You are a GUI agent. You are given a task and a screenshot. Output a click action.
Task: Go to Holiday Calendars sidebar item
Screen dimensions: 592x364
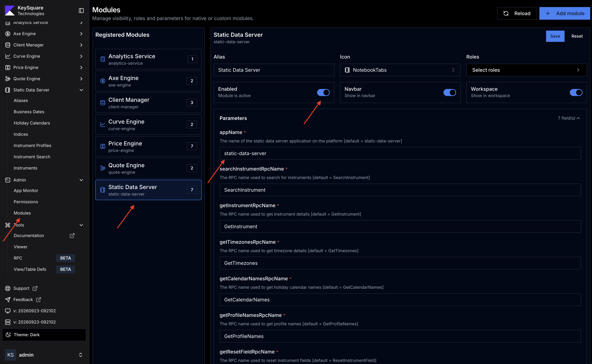click(x=32, y=123)
